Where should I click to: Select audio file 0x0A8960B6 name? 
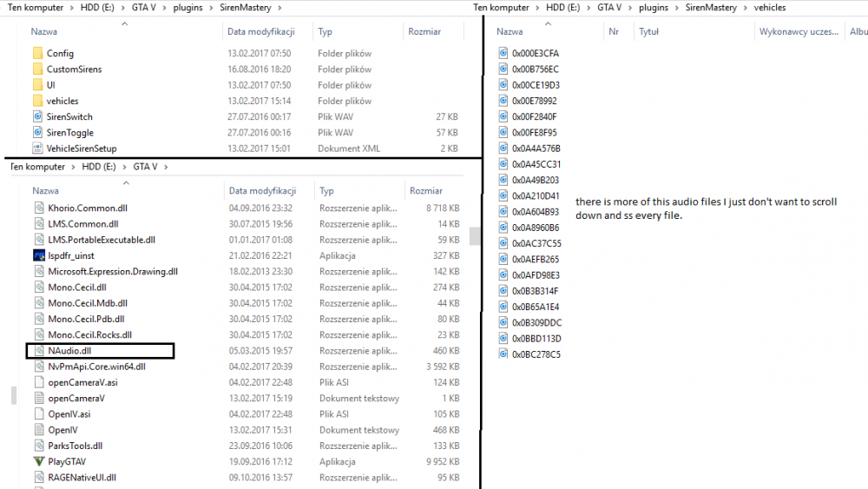point(536,228)
